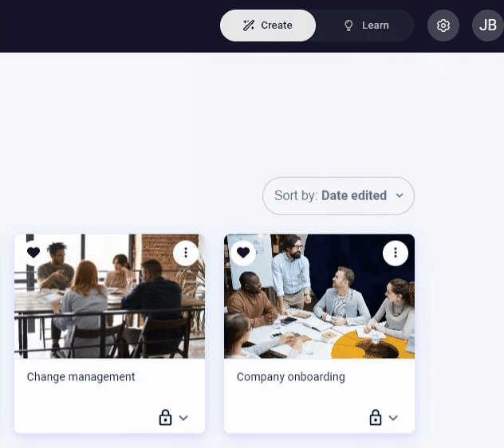Expand privacy chevron on Company onboarding card
The width and height of the screenshot is (504, 448).
[x=393, y=418]
